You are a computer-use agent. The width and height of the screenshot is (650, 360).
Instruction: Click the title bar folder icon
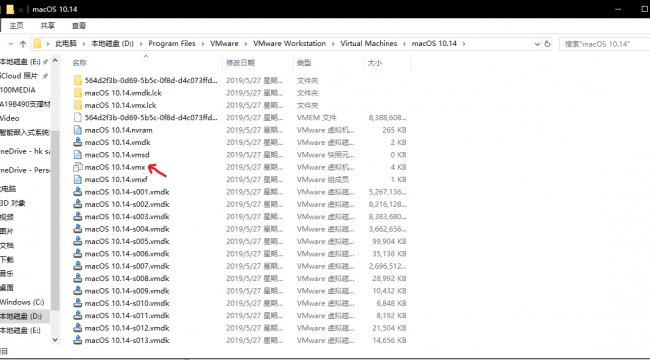(x=10, y=9)
